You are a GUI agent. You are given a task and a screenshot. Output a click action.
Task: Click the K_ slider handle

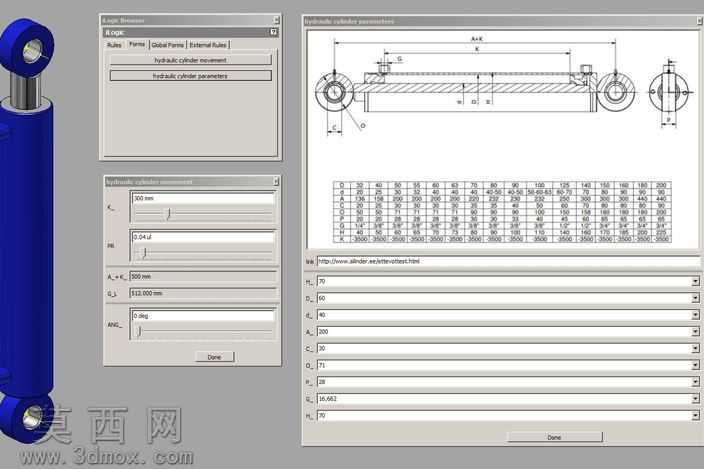[169, 214]
